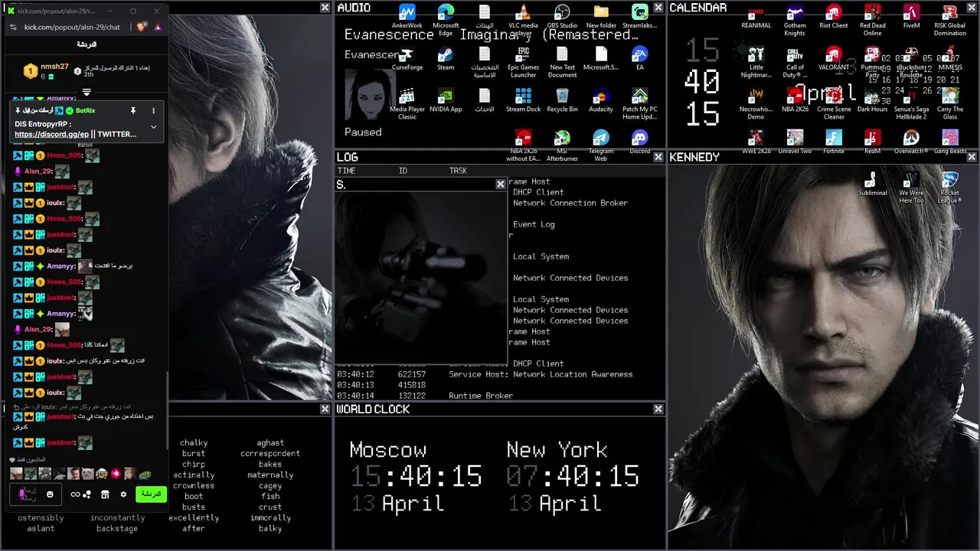Image resolution: width=980 pixels, height=551 pixels.
Task: Open the emoji picker smiley
Action: click(50, 494)
